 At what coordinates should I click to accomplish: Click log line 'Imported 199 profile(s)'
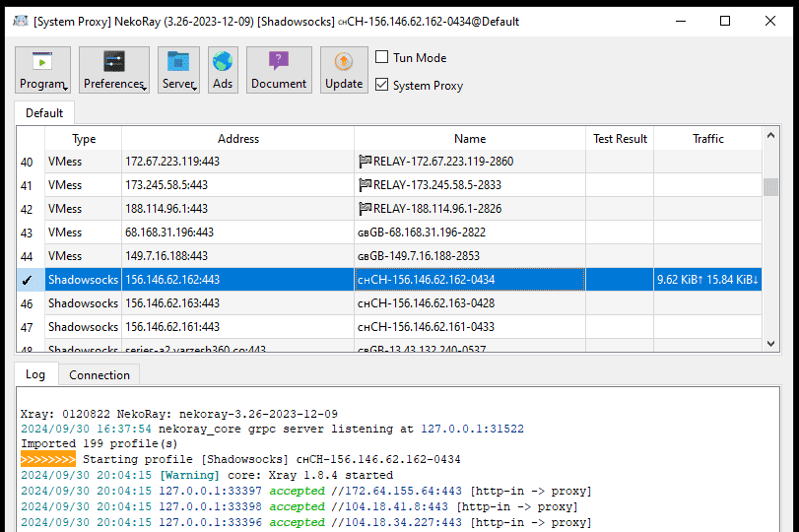(x=100, y=443)
